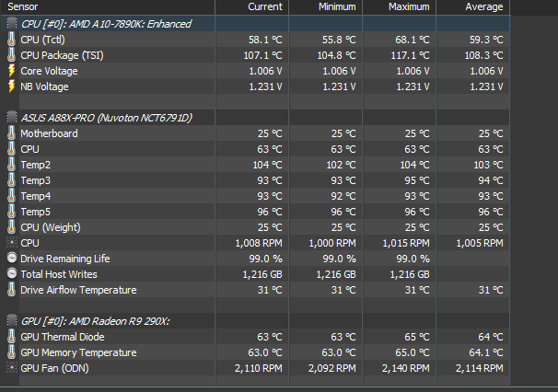558x392 pixels.
Task: Select the CPU (Tctl) sensor row label
Action: coord(42,40)
